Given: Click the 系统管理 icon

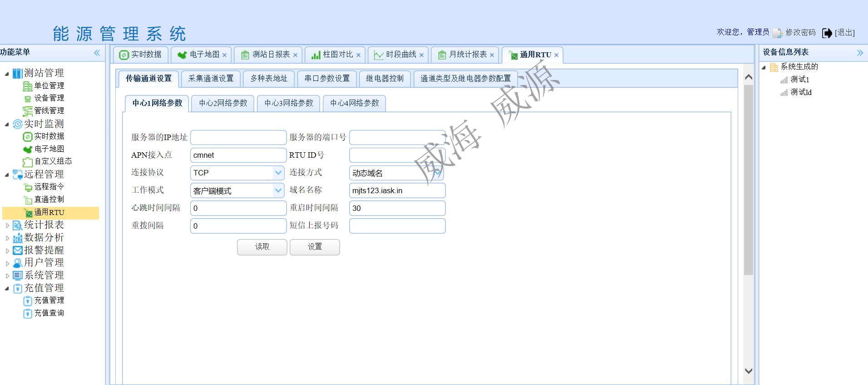Looking at the screenshot, I should click(x=17, y=275).
